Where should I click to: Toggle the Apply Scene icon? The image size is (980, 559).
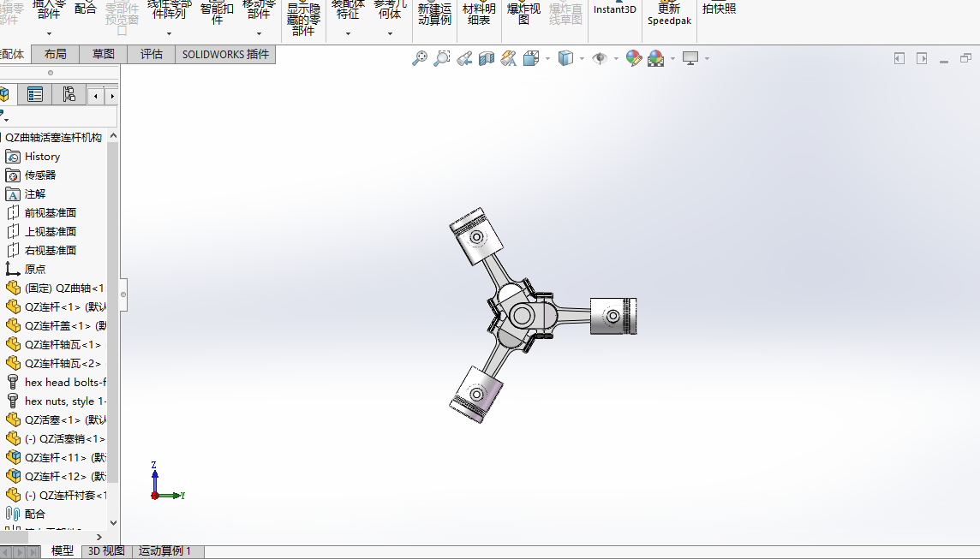[x=656, y=58]
